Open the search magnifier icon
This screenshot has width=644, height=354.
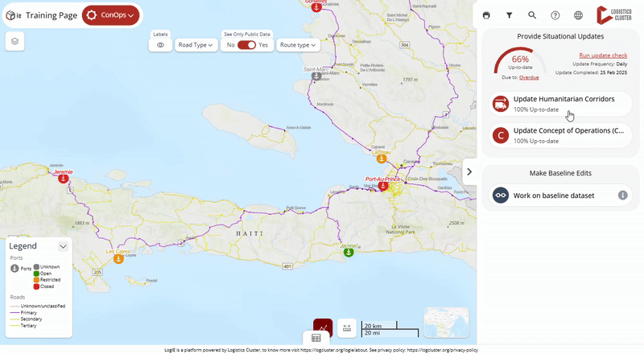point(532,15)
